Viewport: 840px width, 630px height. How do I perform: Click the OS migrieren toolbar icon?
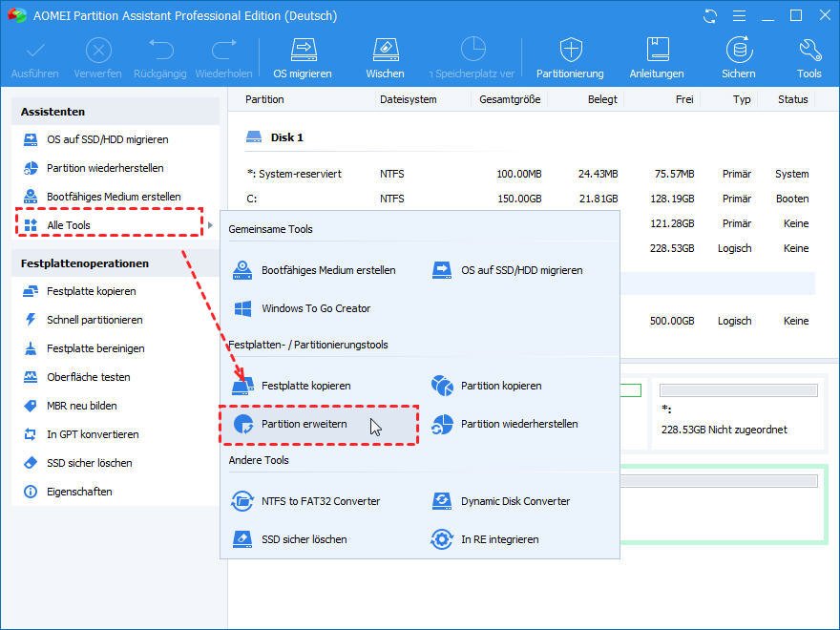click(x=303, y=58)
